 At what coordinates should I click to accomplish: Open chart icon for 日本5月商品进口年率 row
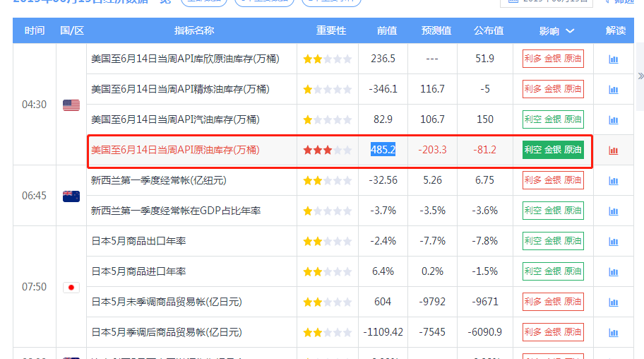click(613, 272)
